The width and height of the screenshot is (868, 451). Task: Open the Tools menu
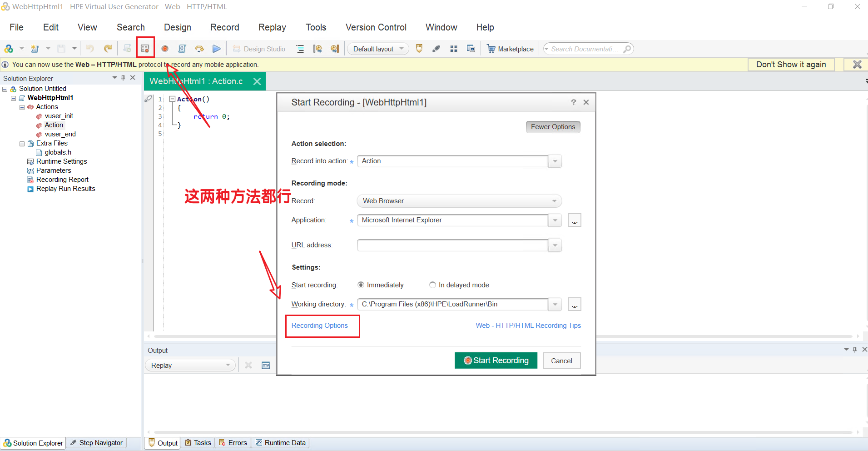click(316, 27)
